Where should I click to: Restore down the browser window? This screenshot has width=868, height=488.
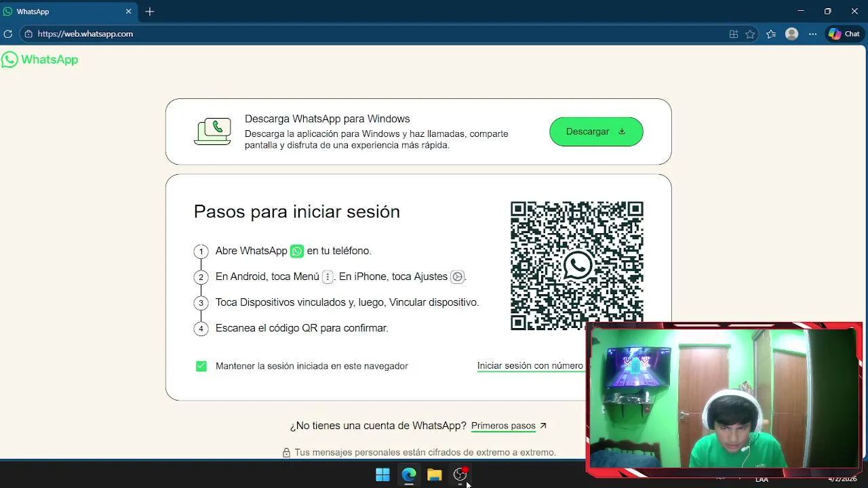(827, 12)
